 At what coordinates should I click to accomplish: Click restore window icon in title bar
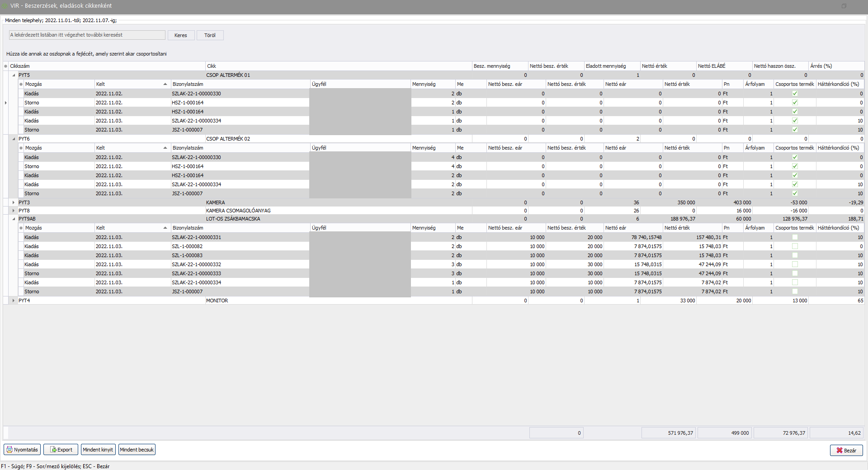point(844,6)
